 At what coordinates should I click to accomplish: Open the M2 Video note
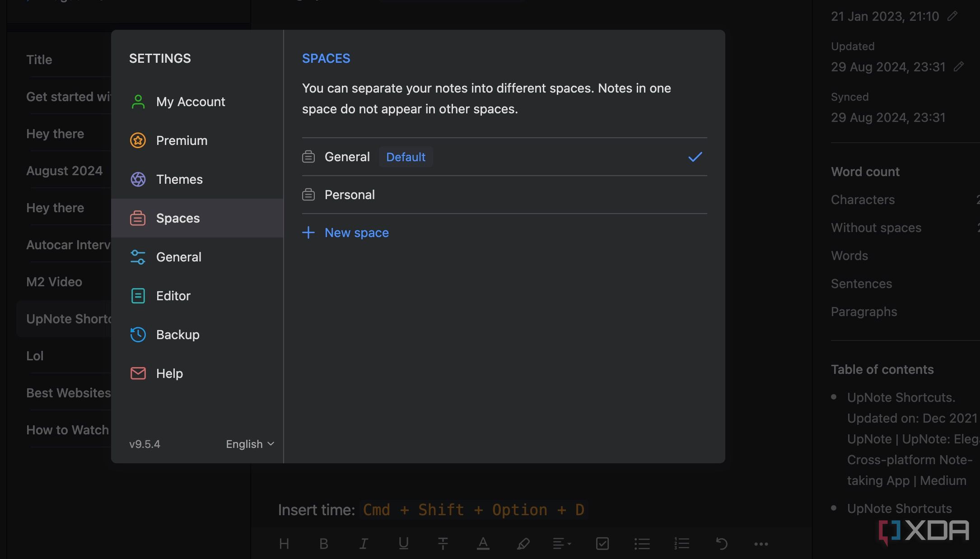(54, 282)
